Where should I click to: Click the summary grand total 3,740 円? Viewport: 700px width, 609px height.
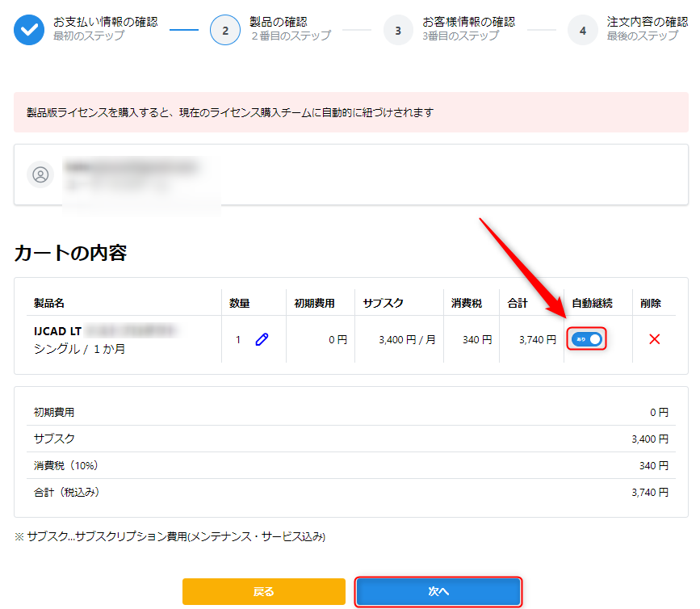[650, 492]
